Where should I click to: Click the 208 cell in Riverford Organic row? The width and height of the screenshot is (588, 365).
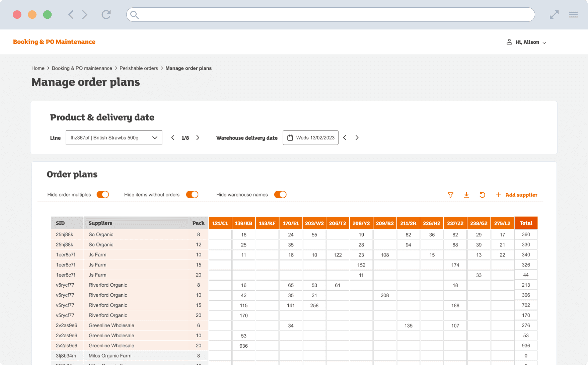(385, 295)
